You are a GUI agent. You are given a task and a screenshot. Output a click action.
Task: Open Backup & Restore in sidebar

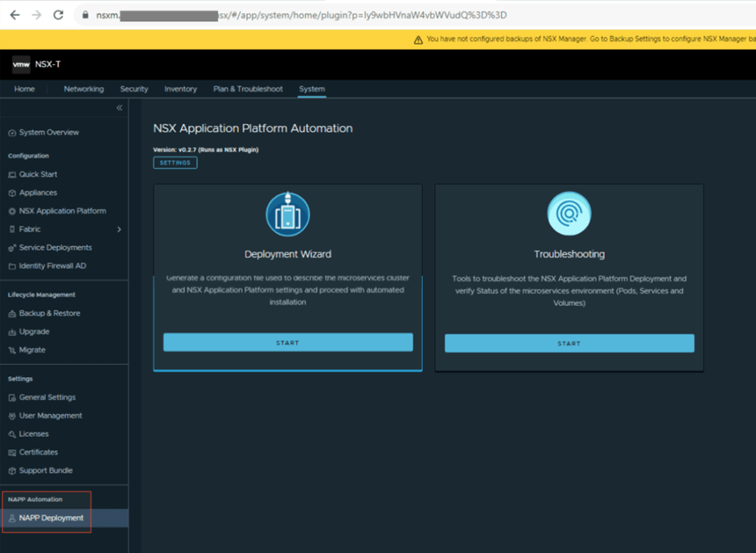[49, 313]
